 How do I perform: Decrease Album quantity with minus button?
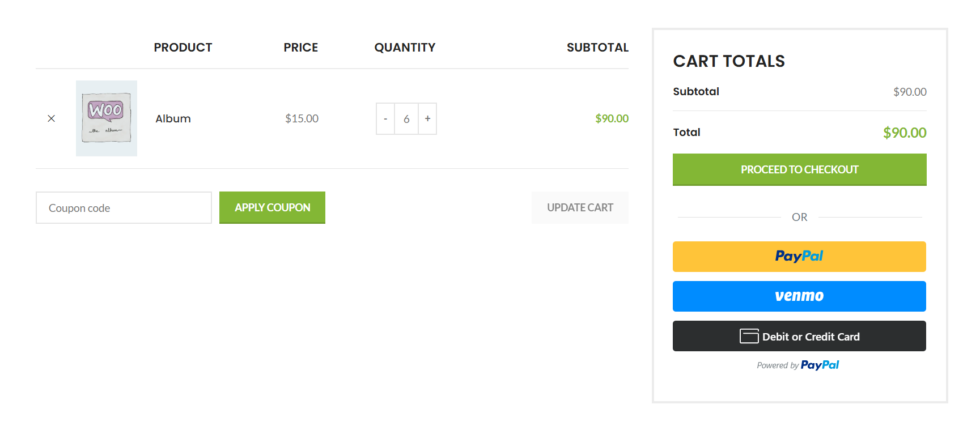point(385,119)
